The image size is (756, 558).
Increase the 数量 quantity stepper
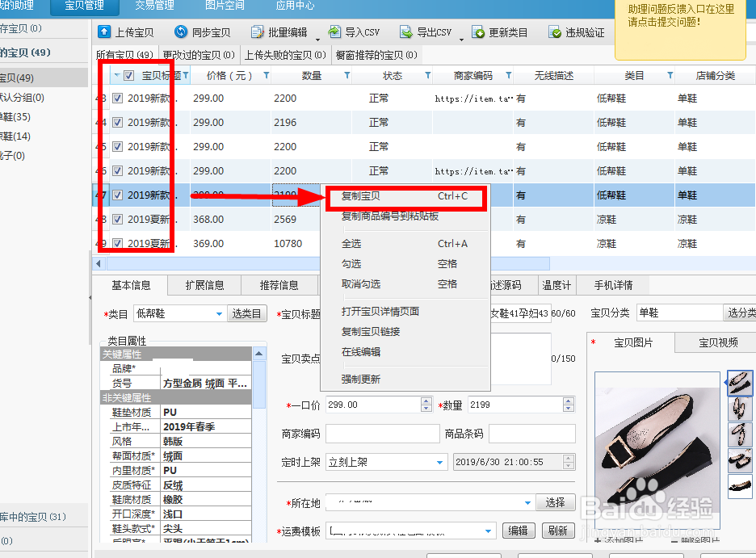pos(569,401)
